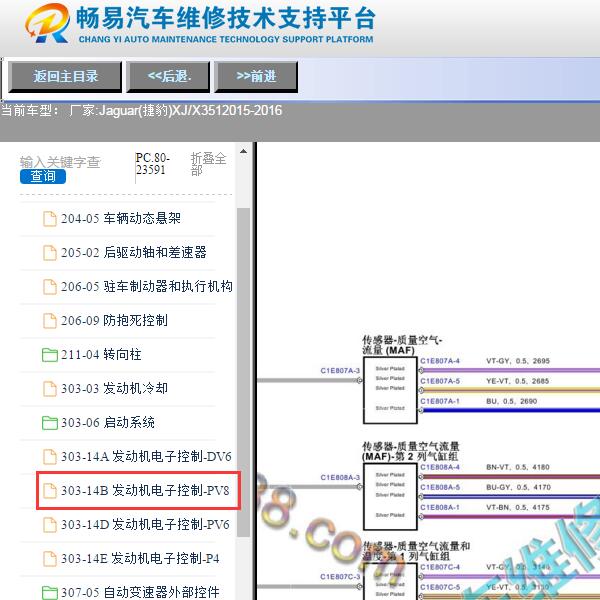Expand 307-05 自动变速器外部控件 folder
Screen dimensions: 600x600
coord(140,592)
